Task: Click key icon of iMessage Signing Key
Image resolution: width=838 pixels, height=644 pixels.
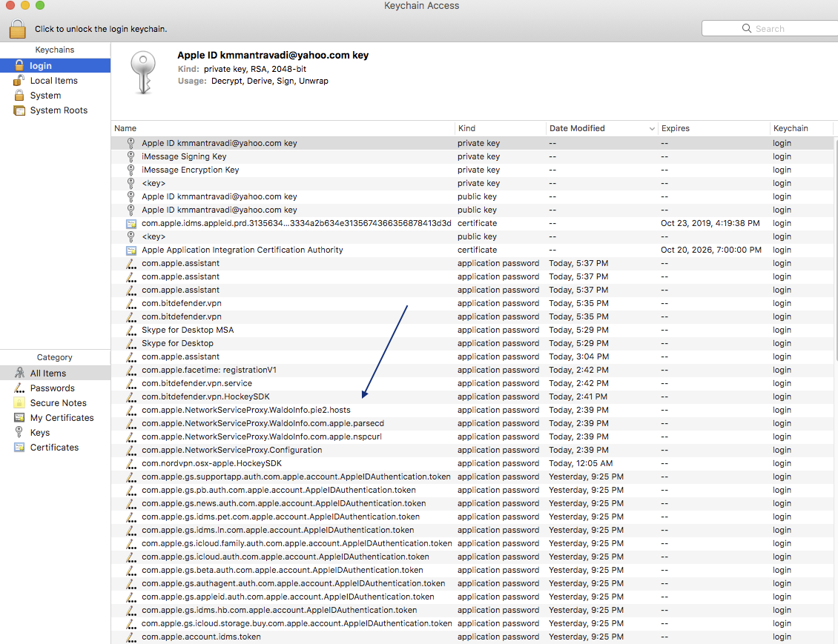Action: click(x=131, y=156)
